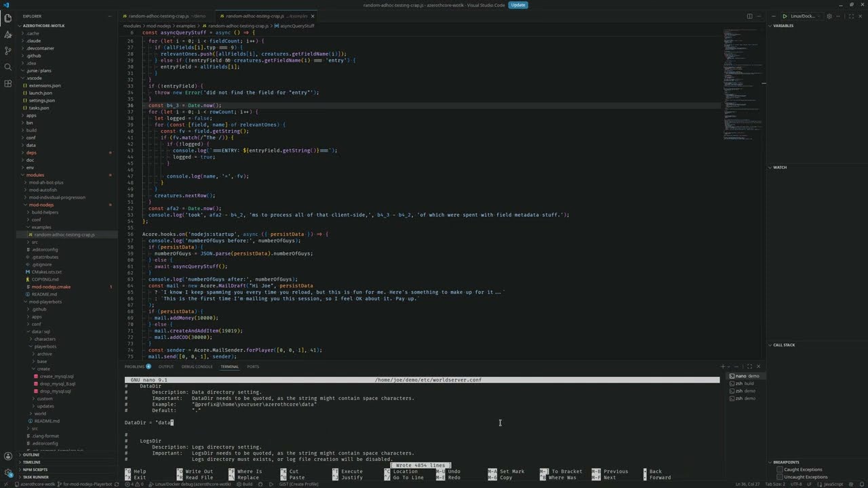Open the Run and Debug activity icon

7,35
